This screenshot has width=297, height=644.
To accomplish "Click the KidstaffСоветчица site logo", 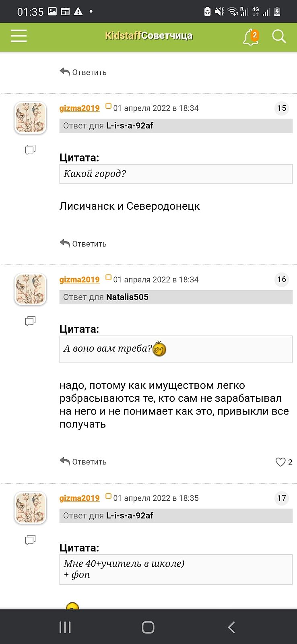I will [148, 36].
